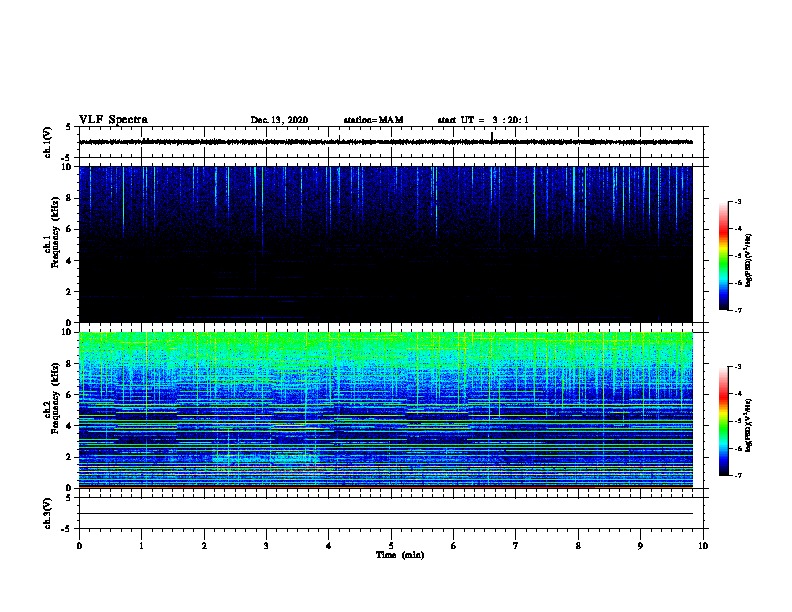Click time axis tick label "2"
792x612 pixels.
point(204,546)
